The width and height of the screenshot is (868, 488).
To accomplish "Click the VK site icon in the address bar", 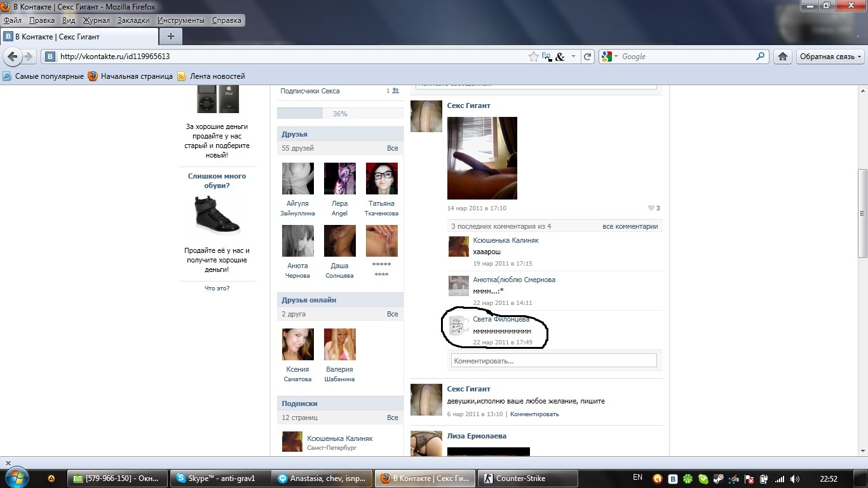I will 51,57.
